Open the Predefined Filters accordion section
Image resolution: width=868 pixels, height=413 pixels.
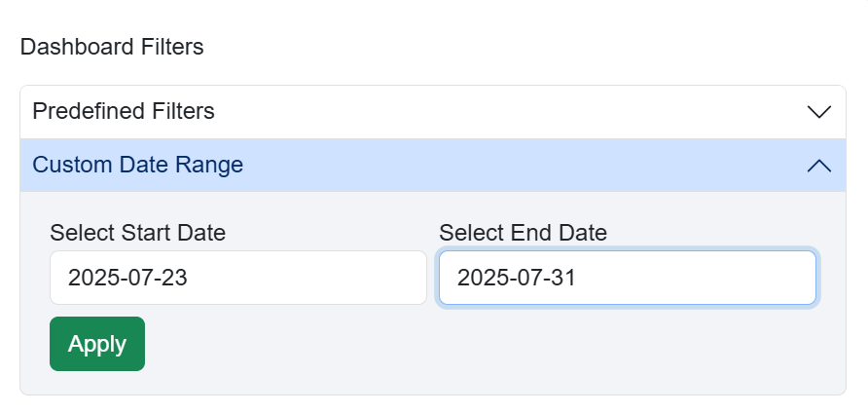click(432, 112)
